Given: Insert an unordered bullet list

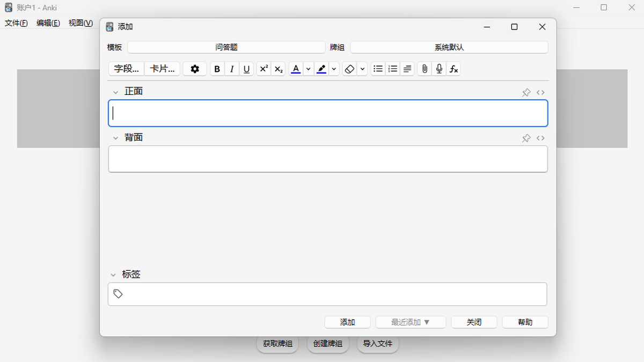Looking at the screenshot, I should [378, 69].
